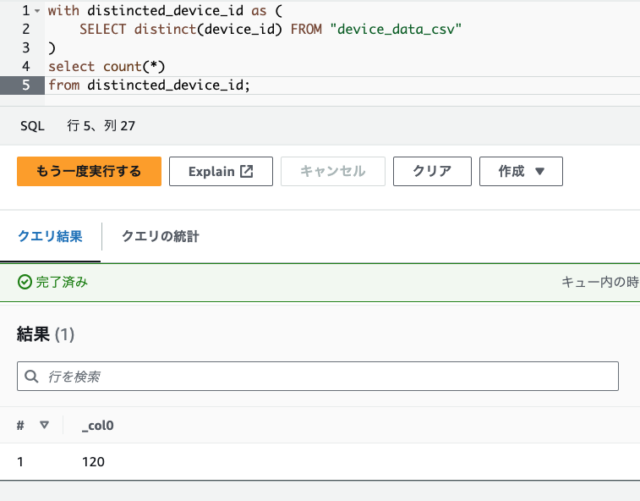The image size is (640, 501).
Task: Click the クリア clear button
Action: pos(432,171)
